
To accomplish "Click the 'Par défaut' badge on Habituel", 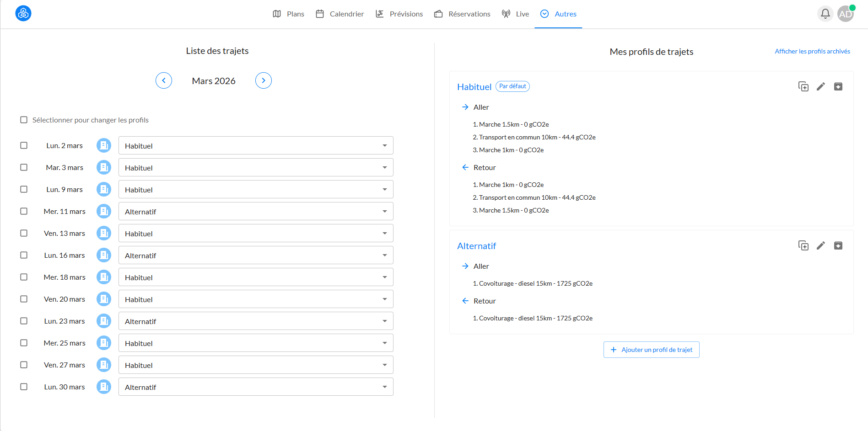I will tap(512, 86).
